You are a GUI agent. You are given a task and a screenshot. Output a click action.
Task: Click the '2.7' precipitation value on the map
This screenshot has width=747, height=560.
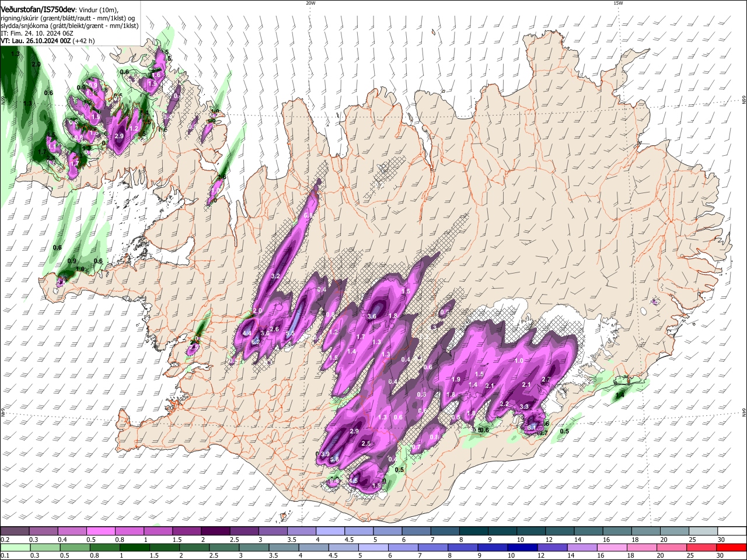[x=546, y=379]
